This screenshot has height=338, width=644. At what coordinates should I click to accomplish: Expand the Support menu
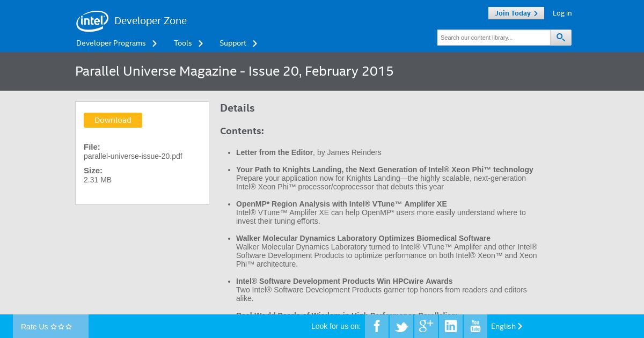(x=238, y=43)
